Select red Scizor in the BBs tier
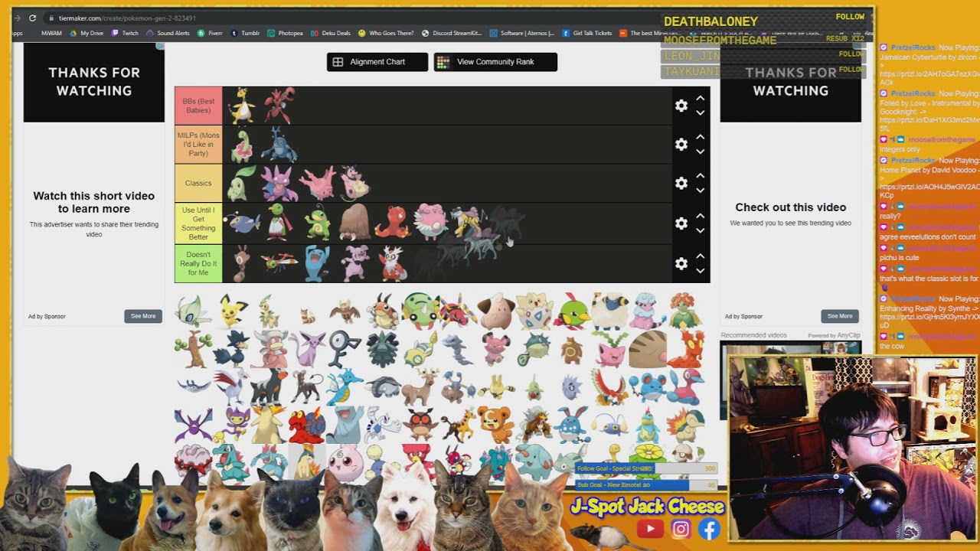The height and width of the screenshot is (551, 980). coord(279,106)
